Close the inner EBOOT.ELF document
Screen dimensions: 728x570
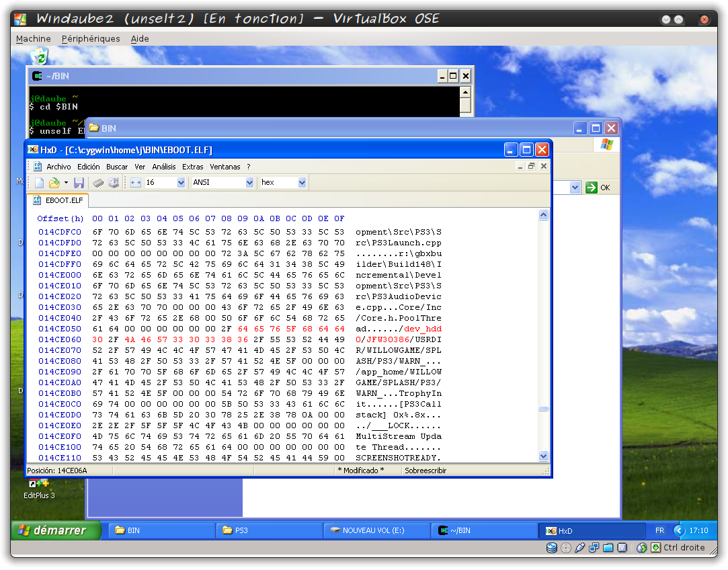pos(544,166)
